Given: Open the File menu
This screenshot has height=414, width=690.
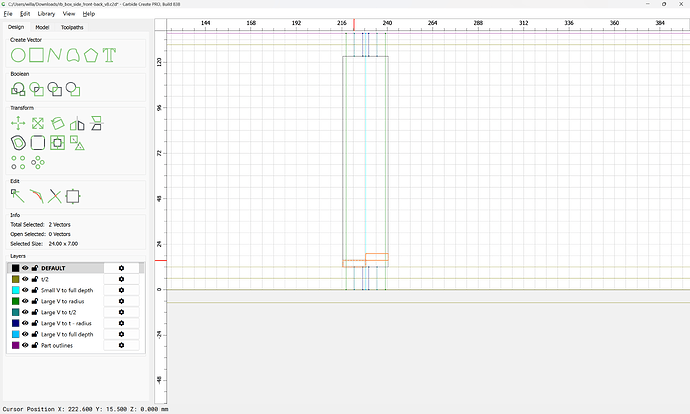Looking at the screenshot, I should (x=7, y=14).
